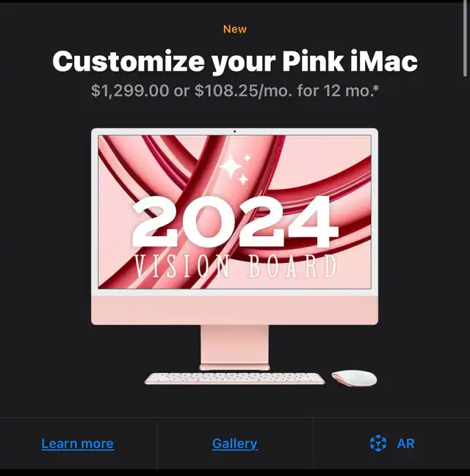Open the Gallery link
The height and width of the screenshot is (476, 470).
[x=235, y=444]
